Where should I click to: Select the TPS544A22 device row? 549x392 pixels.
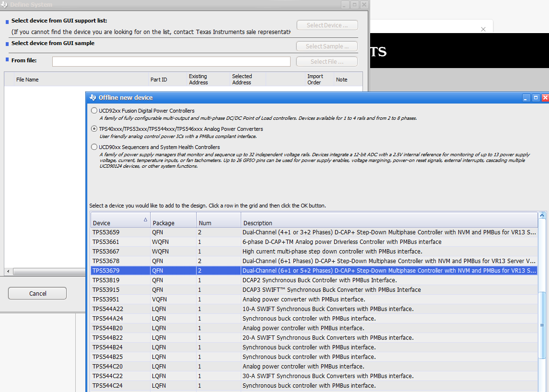point(314,309)
